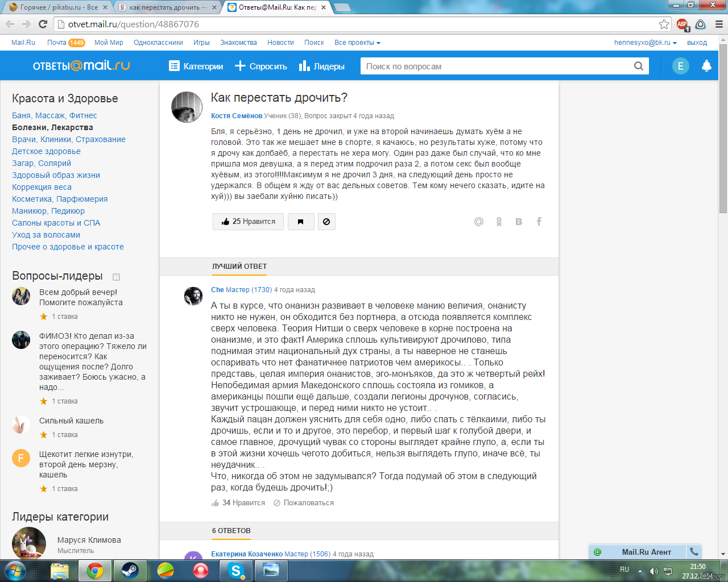728x582 pixels.
Task: Click the magnifier search icon
Action: 639,66
